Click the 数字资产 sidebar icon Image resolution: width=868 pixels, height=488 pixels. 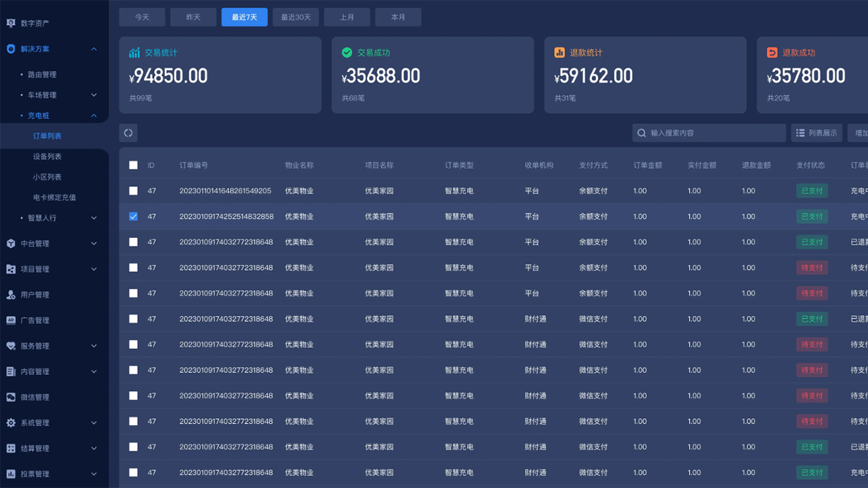(x=11, y=23)
